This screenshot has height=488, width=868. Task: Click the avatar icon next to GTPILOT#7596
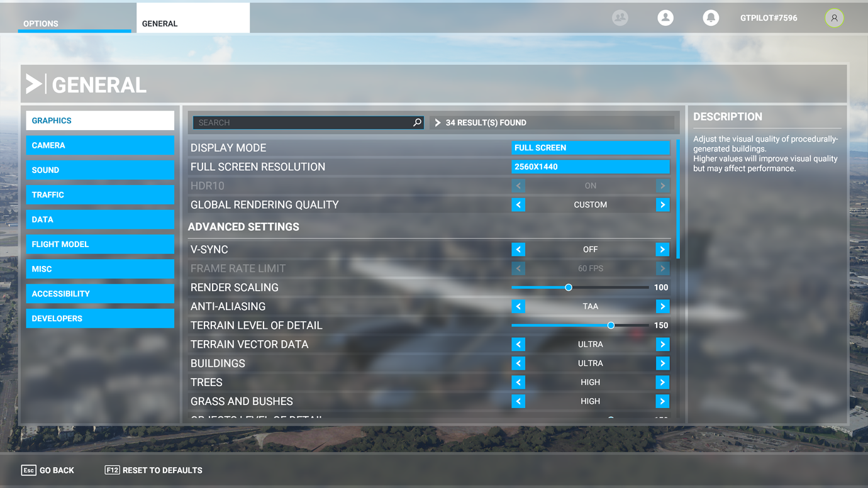(x=834, y=18)
